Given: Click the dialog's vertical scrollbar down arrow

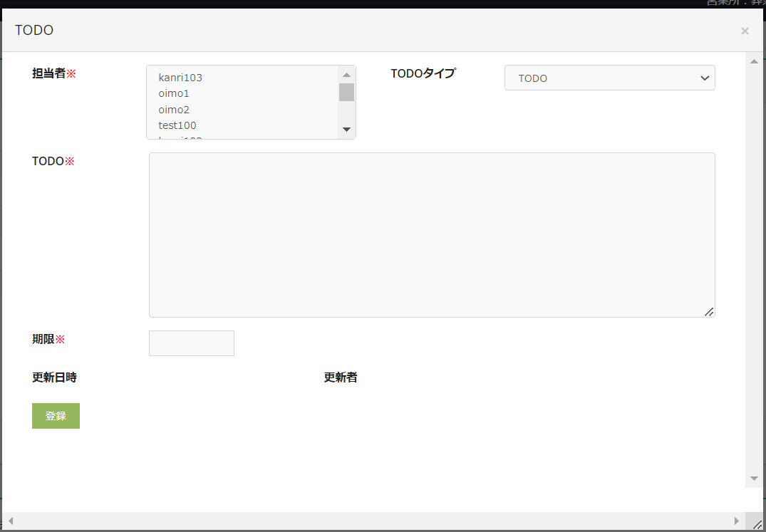Looking at the screenshot, I should (754, 479).
